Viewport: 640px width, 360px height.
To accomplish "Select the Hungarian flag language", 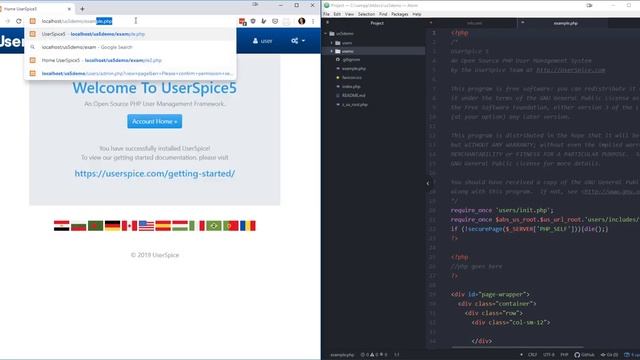I will (x=180, y=226).
